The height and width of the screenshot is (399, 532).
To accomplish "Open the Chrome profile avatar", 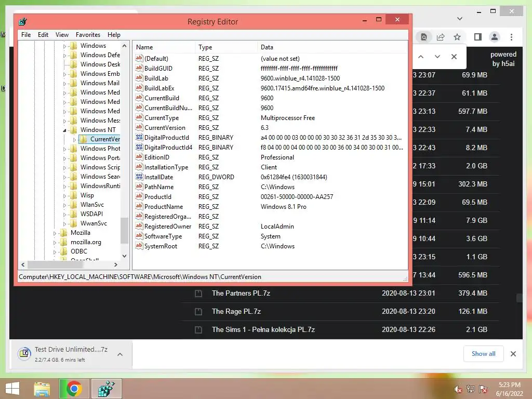I will [x=495, y=37].
